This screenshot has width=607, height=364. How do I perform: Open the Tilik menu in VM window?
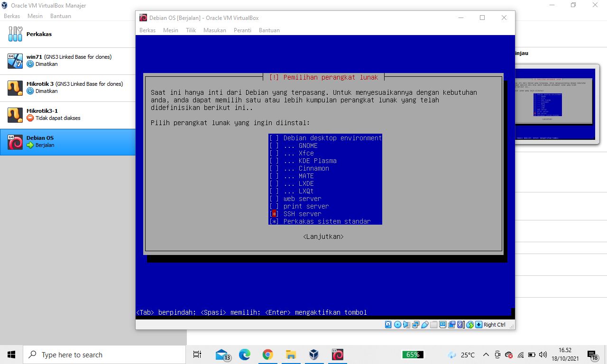[191, 30]
